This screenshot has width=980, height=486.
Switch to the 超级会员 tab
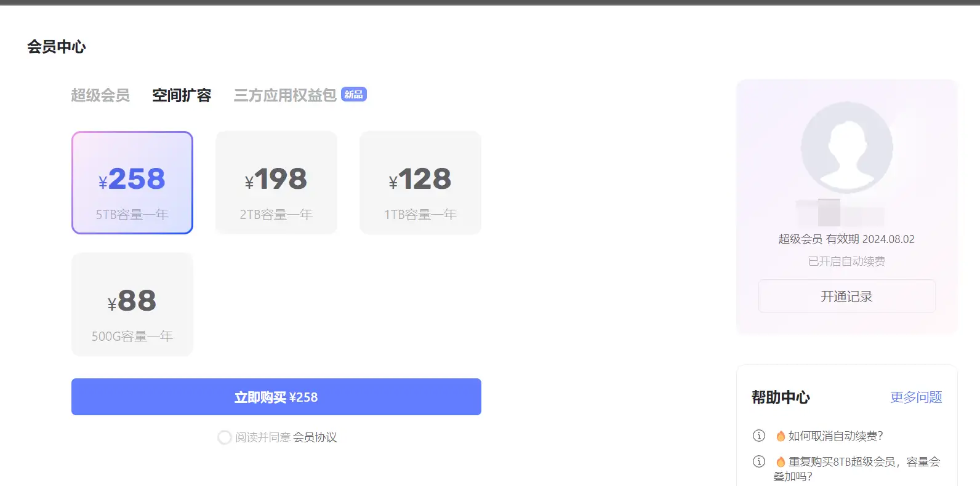tap(100, 95)
